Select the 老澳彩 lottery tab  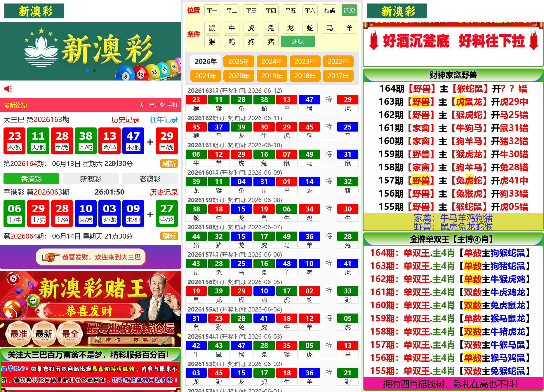click(150, 179)
